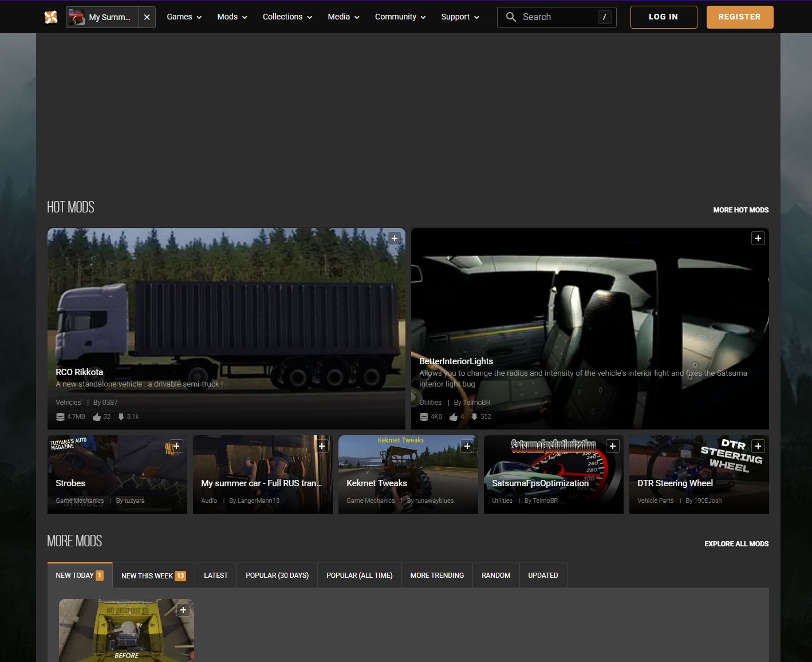Viewport: 812px width, 662px height.
Task: Open the Collections dropdown
Action: point(287,17)
